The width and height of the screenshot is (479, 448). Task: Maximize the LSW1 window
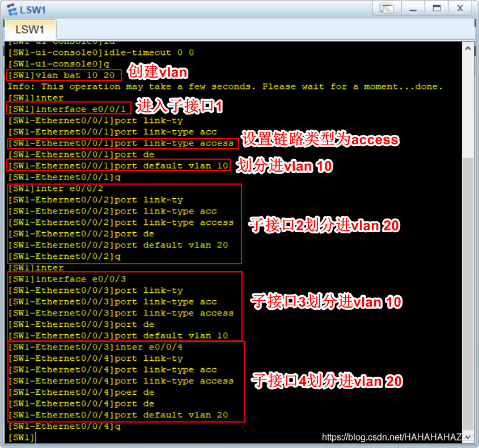click(436, 8)
